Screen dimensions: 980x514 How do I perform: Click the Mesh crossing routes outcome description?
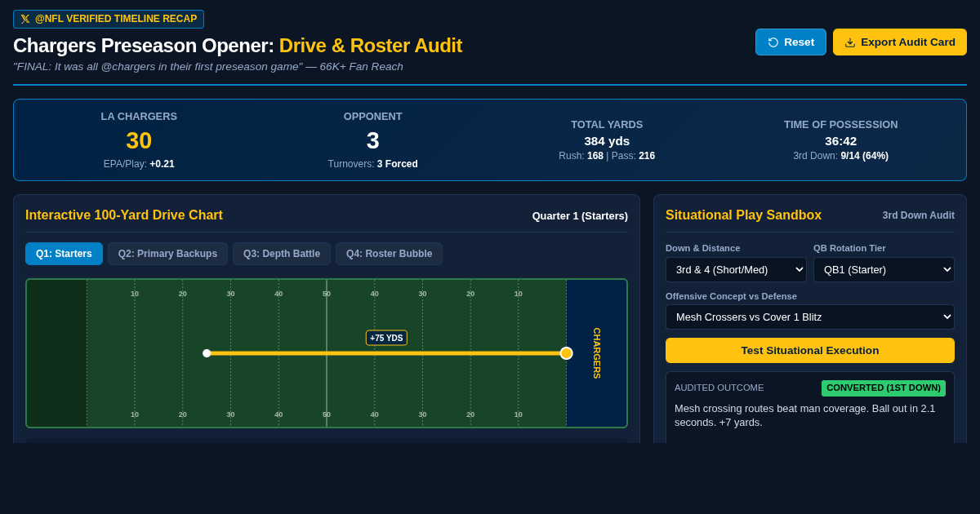coord(805,415)
